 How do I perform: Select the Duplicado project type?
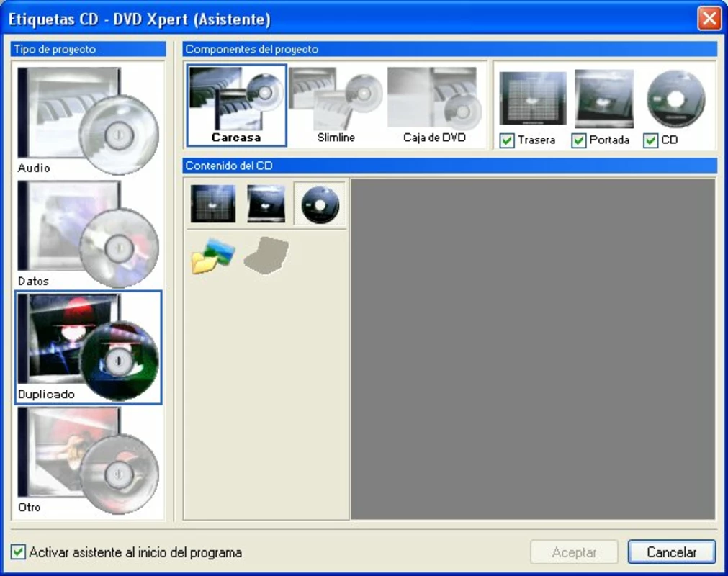coord(89,347)
